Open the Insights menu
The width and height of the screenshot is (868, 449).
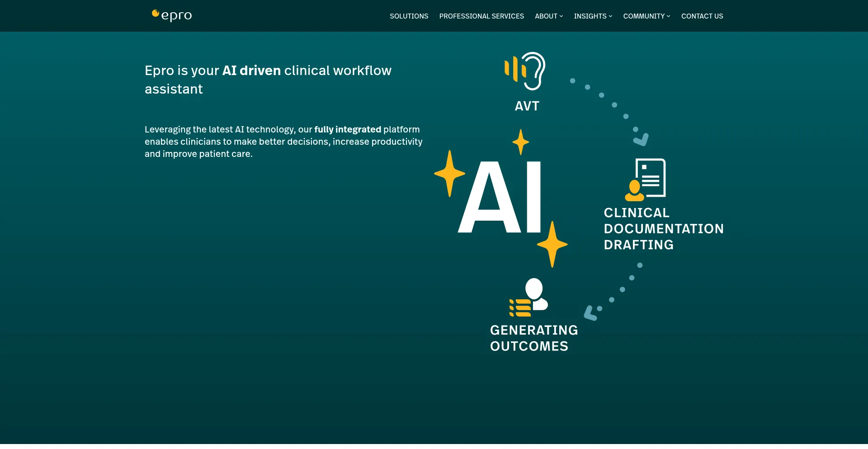click(x=590, y=16)
